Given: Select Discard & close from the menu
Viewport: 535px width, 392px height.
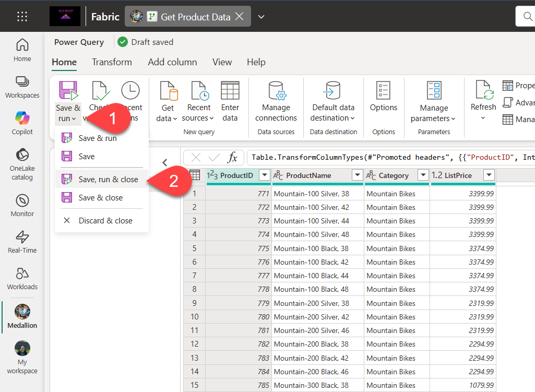Looking at the screenshot, I should point(105,221).
